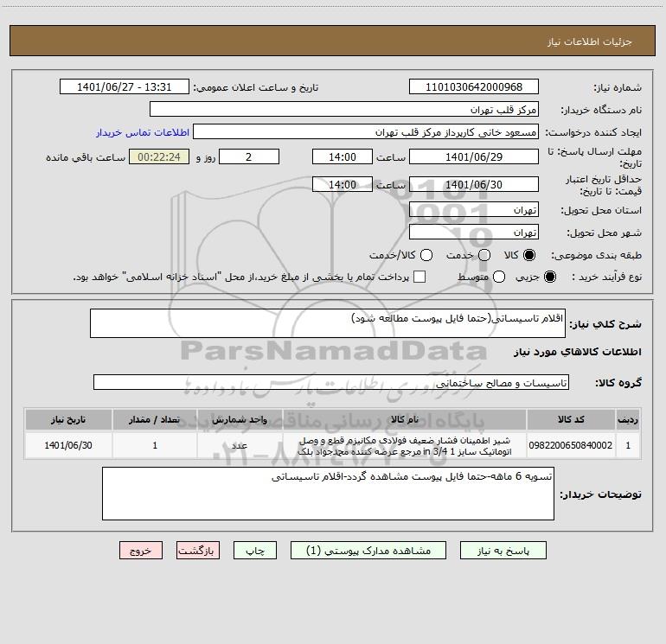Click the واحد شمارش column header
Image resolution: width=666 pixels, height=644 pixels.
(240, 419)
